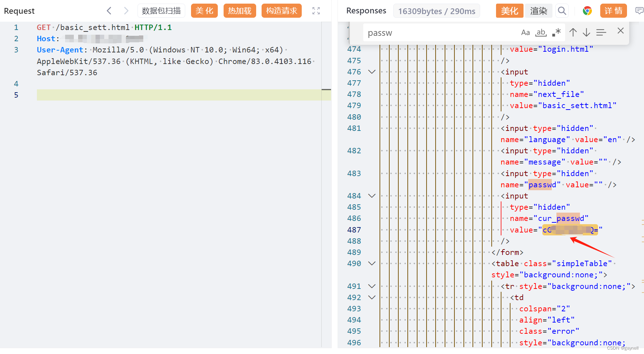
Task: Collapse the td fold at line 492
Action: tap(372, 297)
